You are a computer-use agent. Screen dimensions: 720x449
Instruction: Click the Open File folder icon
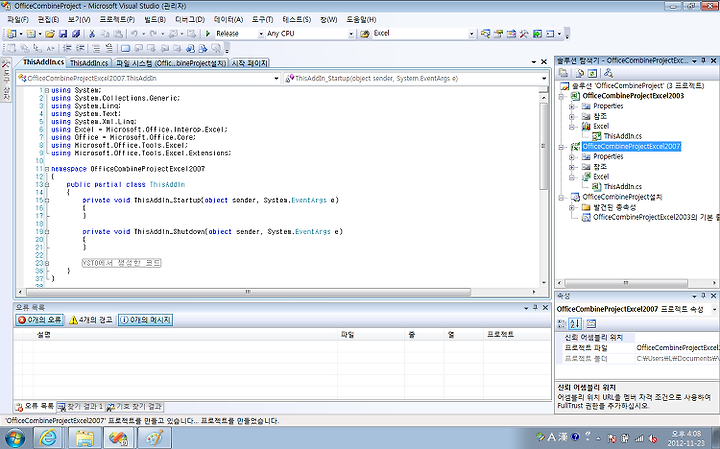point(50,34)
